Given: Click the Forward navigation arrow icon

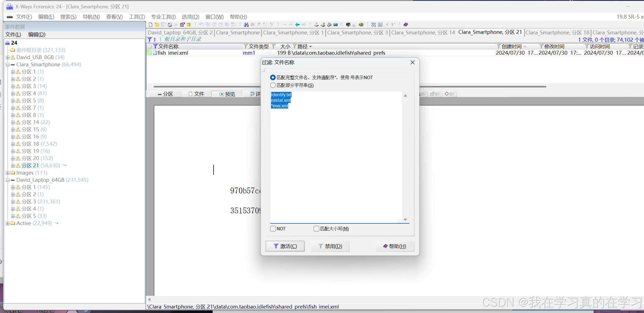Looking at the screenshot, I should (x=304, y=25).
